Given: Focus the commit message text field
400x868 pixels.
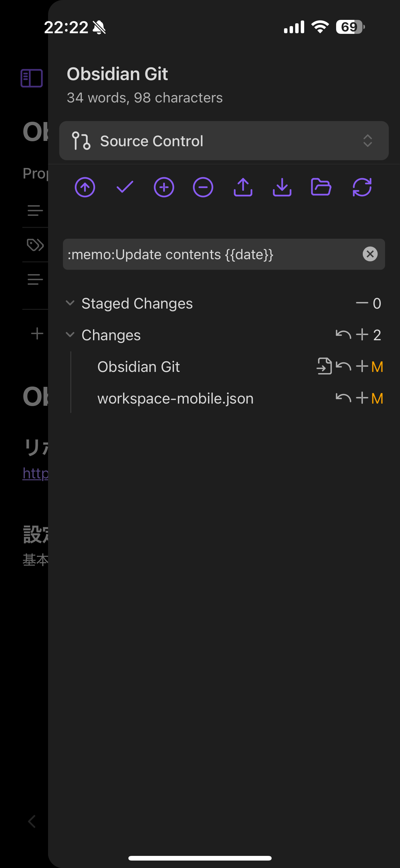Looking at the screenshot, I should point(212,254).
